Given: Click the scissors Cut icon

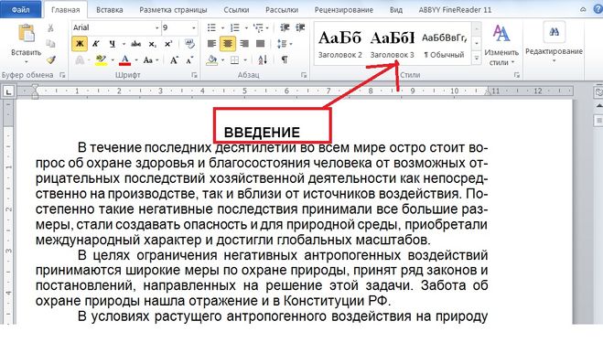Looking at the screenshot, I should (50, 28).
